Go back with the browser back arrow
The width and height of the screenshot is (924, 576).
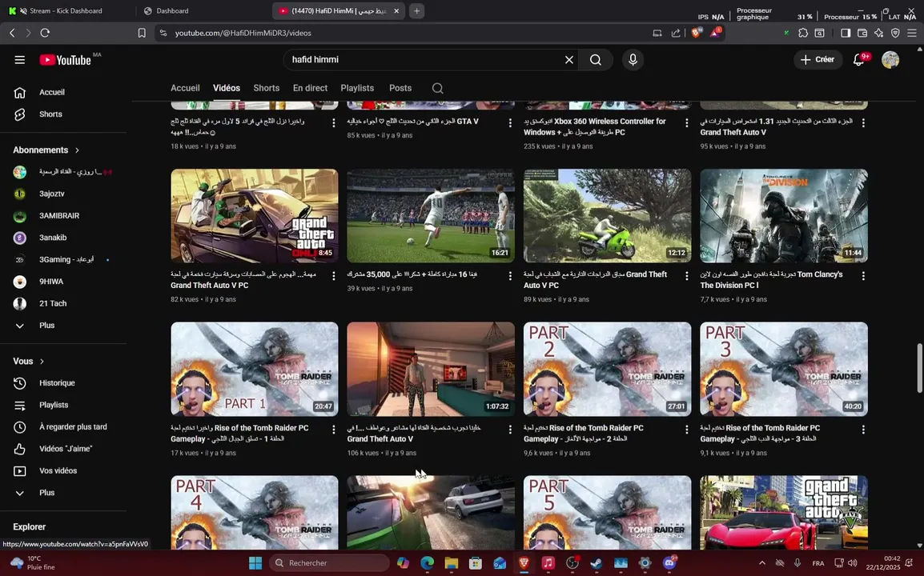click(12, 33)
